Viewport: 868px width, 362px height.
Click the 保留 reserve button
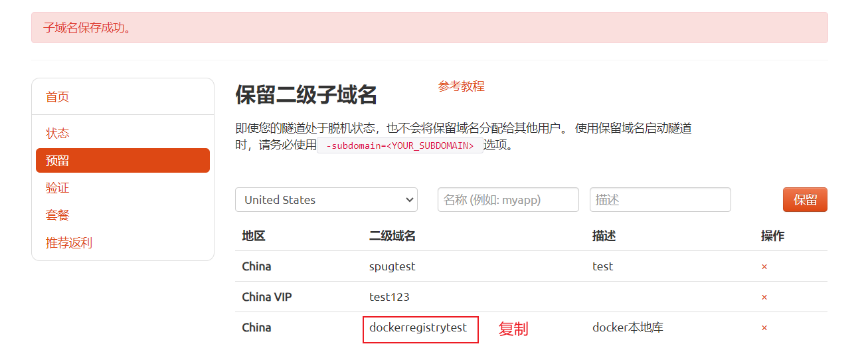coord(805,200)
